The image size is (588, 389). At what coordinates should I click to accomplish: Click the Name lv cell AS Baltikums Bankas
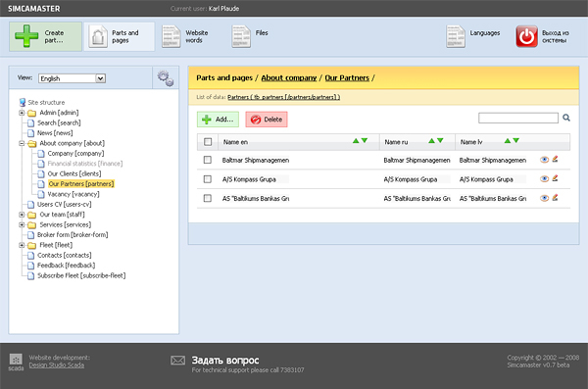click(x=493, y=199)
